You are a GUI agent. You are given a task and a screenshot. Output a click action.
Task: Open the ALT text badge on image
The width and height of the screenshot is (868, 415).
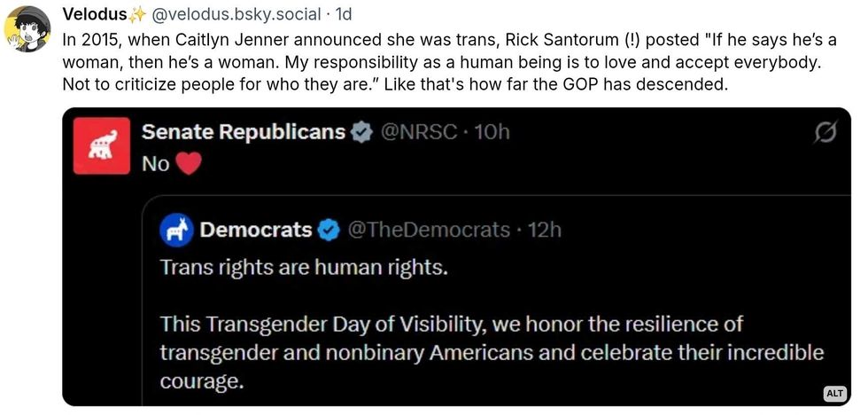tap(834, 393)
